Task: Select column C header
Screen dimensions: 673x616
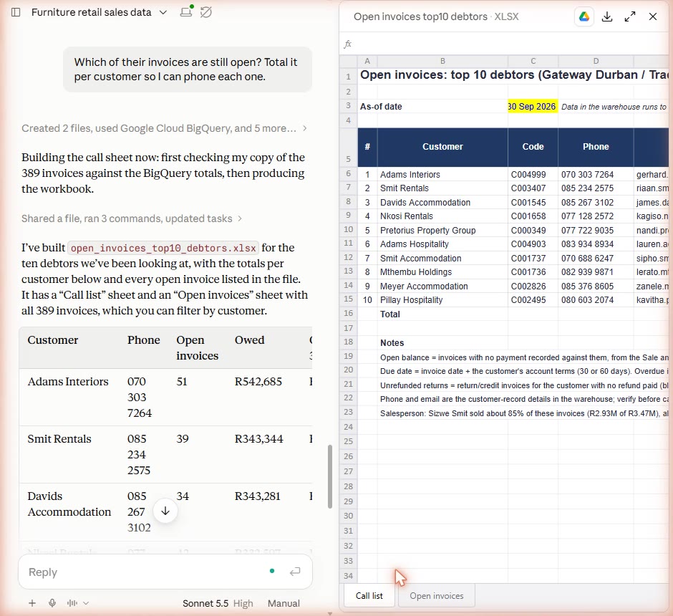Action: (x=533, y=61)
